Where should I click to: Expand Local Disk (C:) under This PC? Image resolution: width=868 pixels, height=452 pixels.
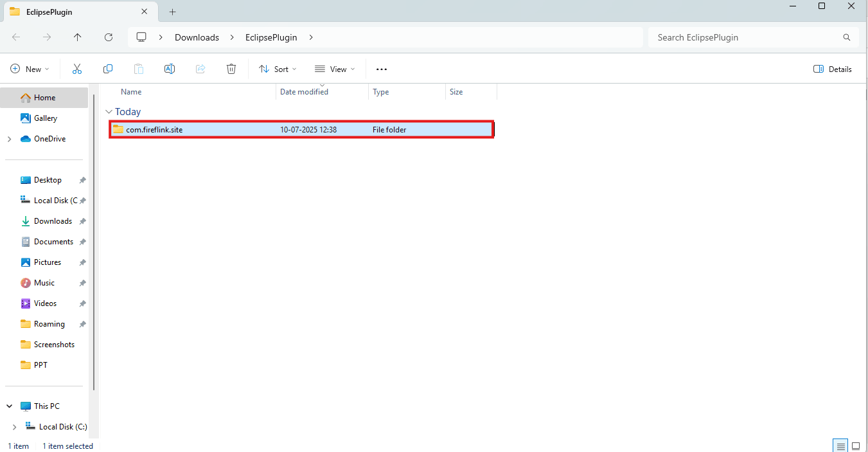[14, 427]
